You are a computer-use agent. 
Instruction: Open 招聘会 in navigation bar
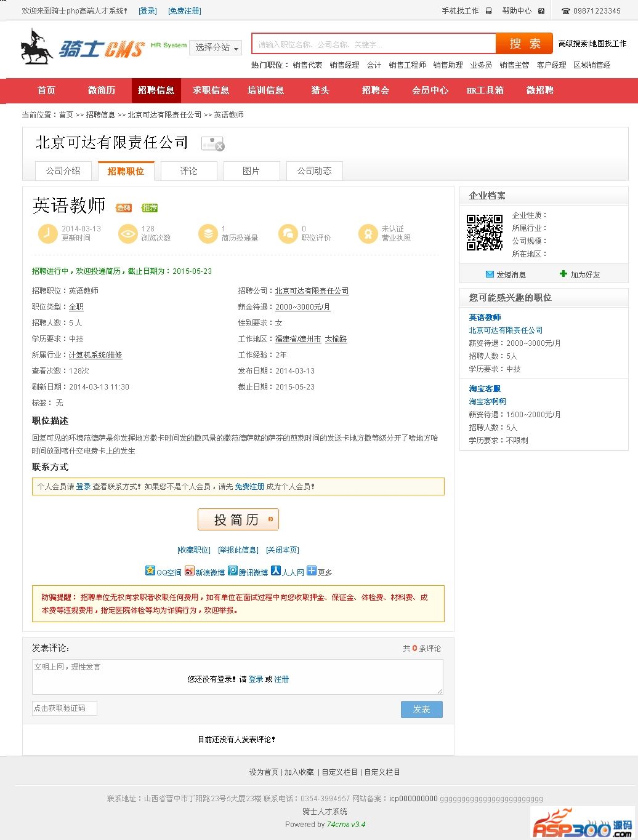pyautogui.click(x=376, y=90)
